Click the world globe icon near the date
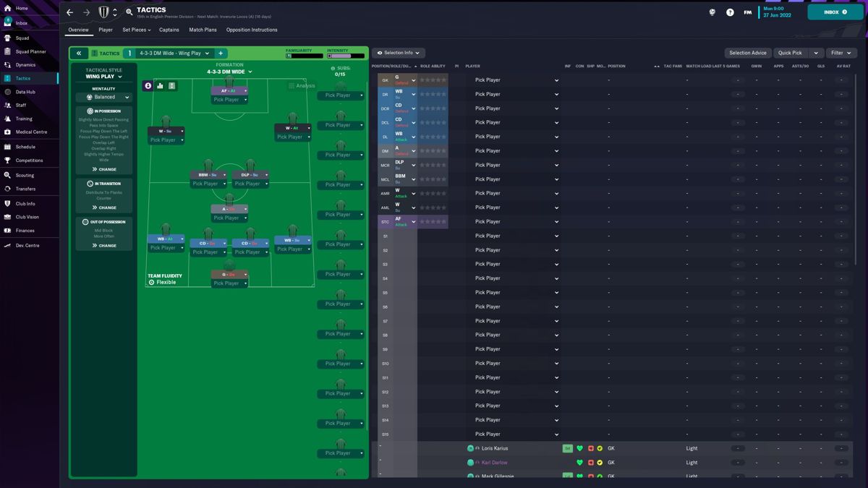 [x=712, y=12]
